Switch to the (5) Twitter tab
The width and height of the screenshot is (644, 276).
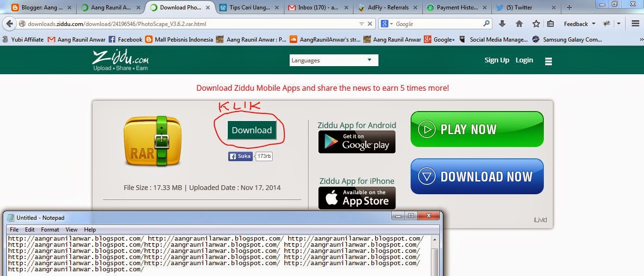tap(525, 8)
